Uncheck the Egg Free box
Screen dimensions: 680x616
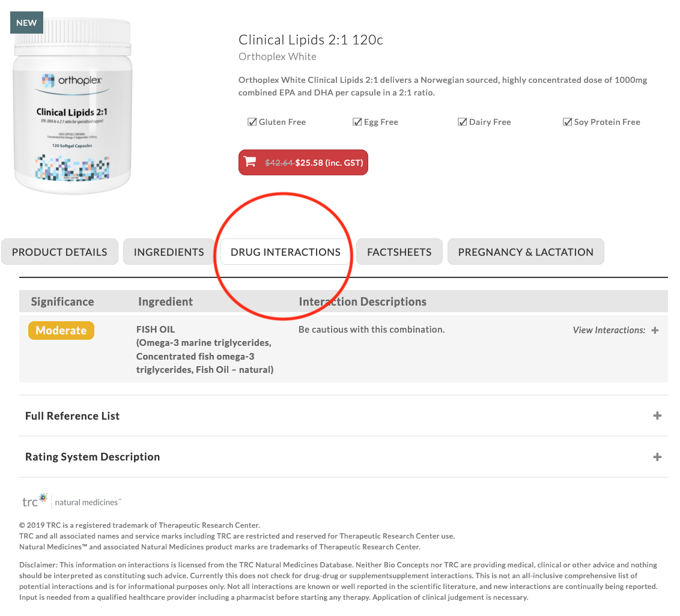357,121
